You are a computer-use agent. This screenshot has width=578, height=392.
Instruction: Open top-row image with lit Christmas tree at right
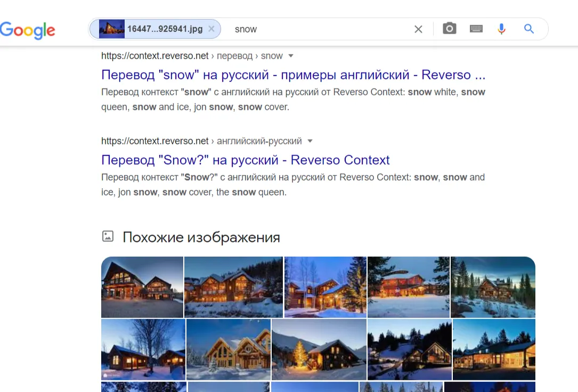click(325, 287)
